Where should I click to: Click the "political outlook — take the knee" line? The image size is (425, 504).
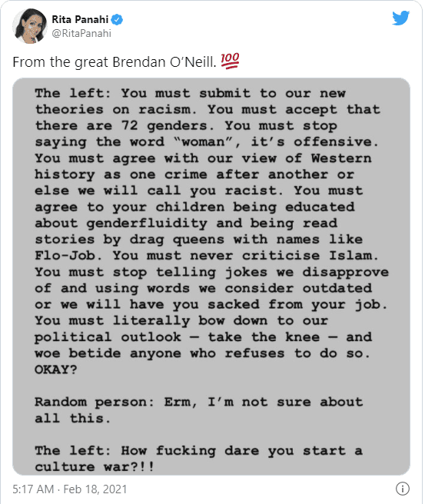click(203, 337)
